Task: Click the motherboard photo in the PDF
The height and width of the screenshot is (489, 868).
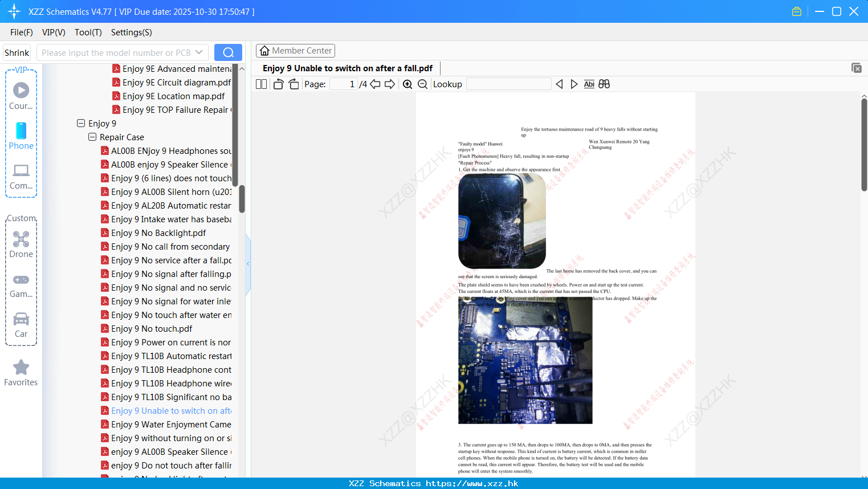Action: (525, 360)
